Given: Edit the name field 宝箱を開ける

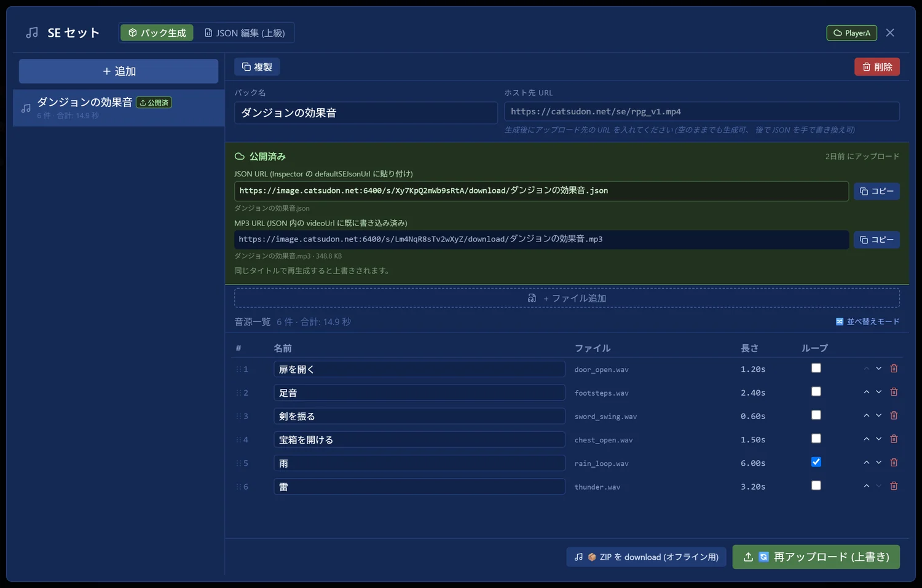Looking at the screenshot, I should pyautogui.click(x=419, y=440).
